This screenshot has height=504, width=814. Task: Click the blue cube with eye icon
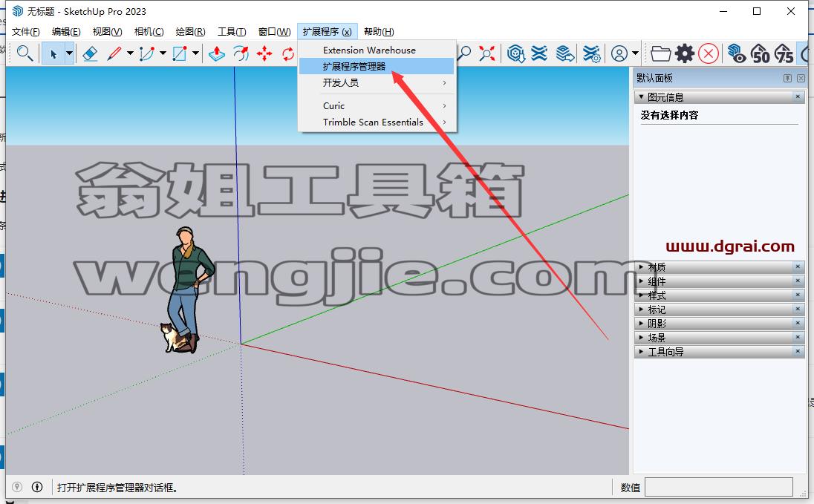737,53
